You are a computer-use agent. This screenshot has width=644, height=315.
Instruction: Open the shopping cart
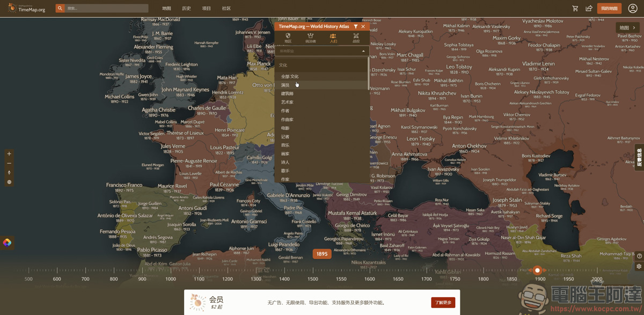(x=575, y=8)
